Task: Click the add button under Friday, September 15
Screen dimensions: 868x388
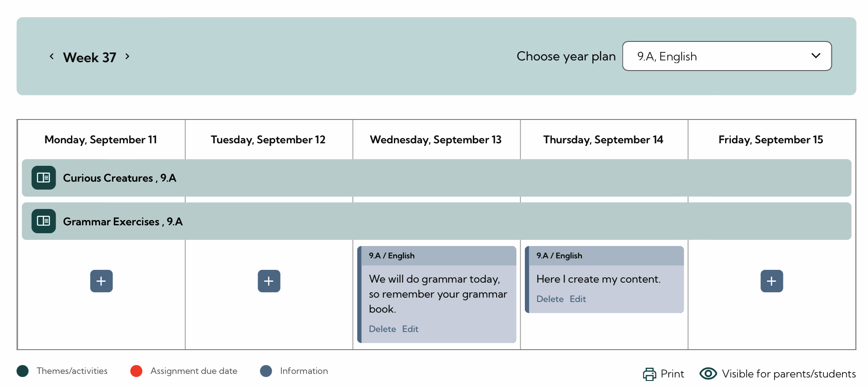Action: tap(771, 281)
